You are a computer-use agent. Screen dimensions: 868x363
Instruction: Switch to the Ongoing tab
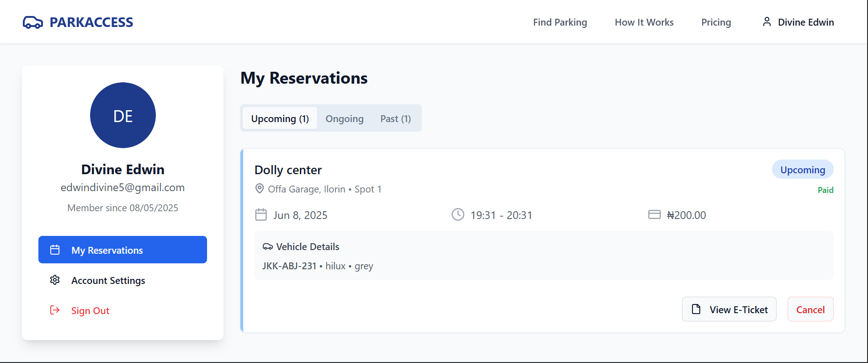(x=345, y=118)
